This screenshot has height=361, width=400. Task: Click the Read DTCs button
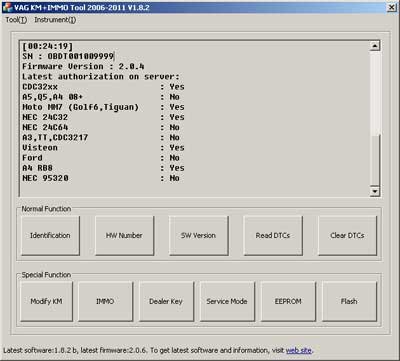[x=273, y=236]
